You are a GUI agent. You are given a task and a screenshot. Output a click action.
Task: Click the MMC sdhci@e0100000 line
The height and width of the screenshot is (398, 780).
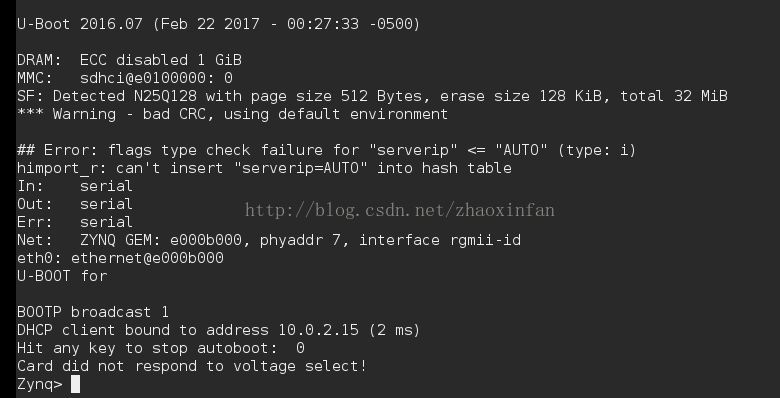[125, 78]
